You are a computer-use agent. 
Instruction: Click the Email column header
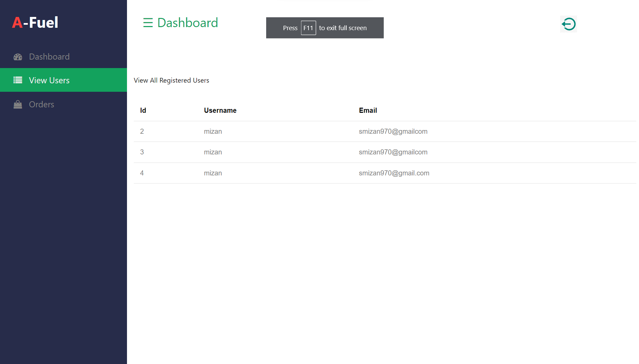pyautogui.click(x=368, y=110)
